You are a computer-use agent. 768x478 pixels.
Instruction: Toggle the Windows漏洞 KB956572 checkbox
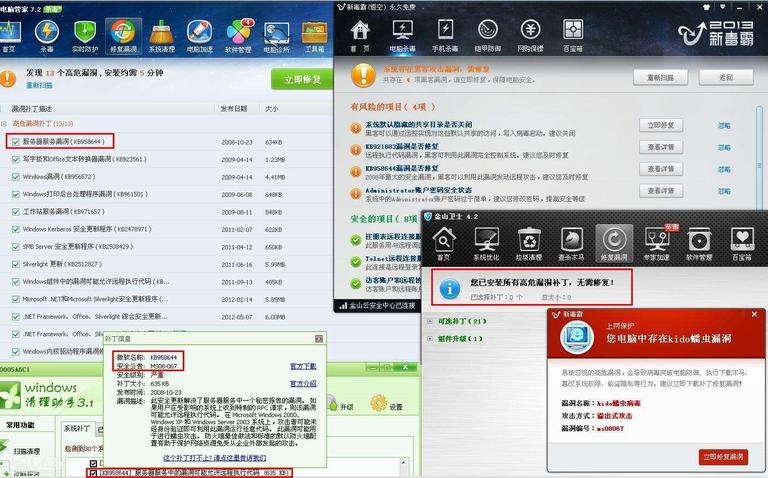pos(15,177)
